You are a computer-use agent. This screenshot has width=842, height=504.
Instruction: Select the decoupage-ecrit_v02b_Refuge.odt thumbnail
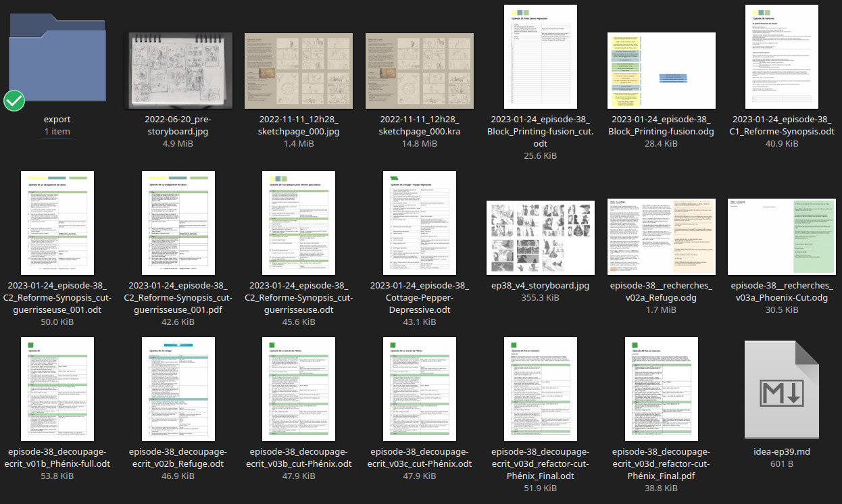click(x=178, y=389)
